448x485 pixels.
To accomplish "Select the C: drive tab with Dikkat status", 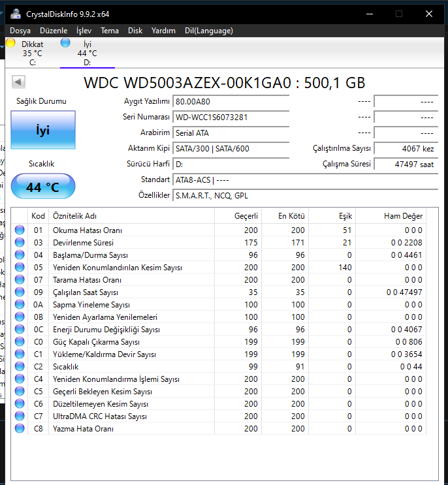I will point(32,53).
